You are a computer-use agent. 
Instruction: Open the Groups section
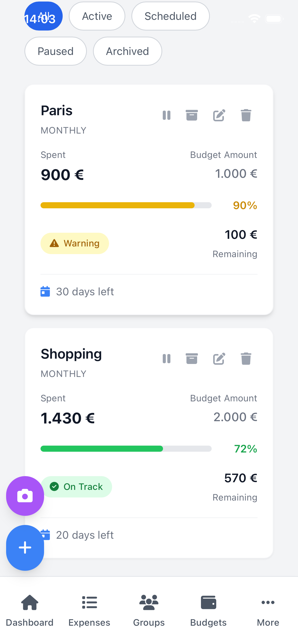coord(149,610)
